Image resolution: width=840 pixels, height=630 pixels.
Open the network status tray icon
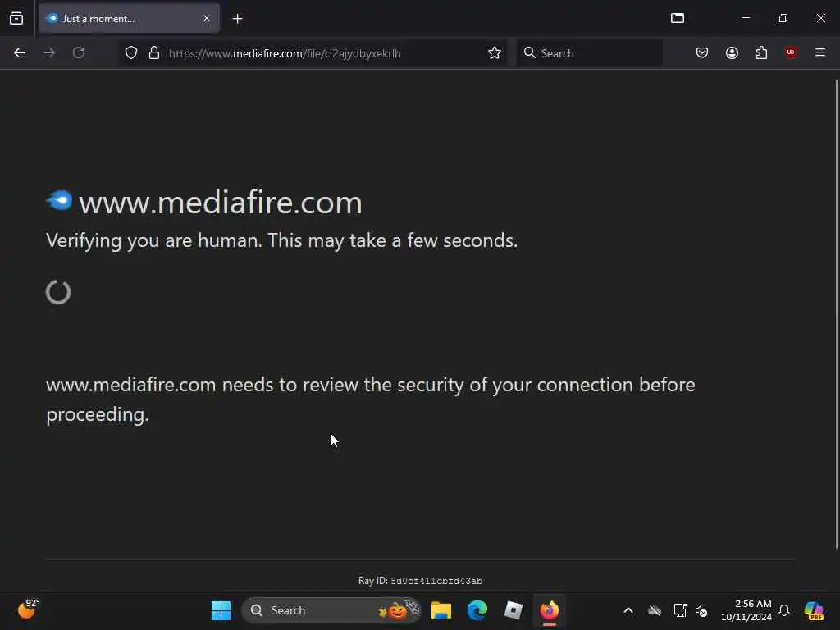coord(680,610)
